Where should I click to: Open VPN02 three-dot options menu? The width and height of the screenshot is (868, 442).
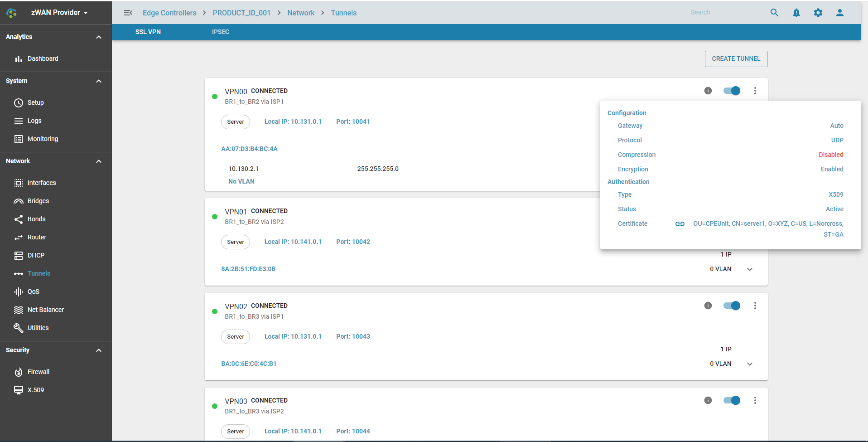click(x=755, y=306)
